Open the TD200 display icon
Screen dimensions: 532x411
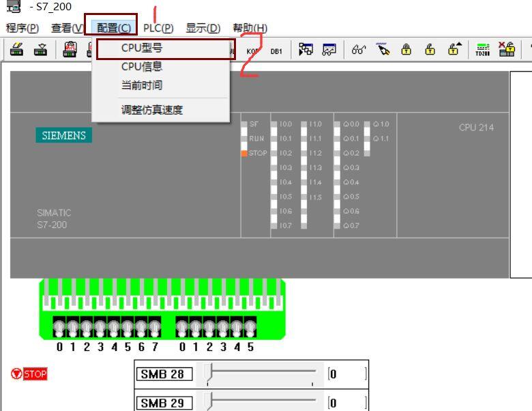tap(482, 50)
